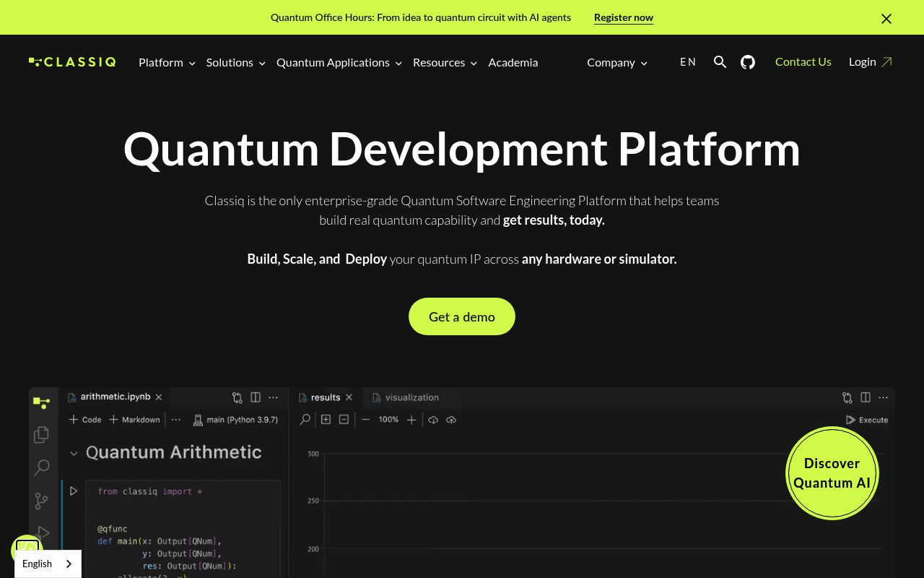Open the Contact Us link
This screenshot has height=578, width=924.
tap(803, 62)
